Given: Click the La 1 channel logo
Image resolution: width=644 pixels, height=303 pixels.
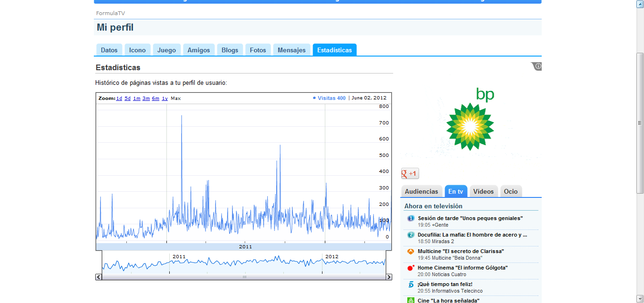Looking at the screenshot, I should [x=410, y=218].
